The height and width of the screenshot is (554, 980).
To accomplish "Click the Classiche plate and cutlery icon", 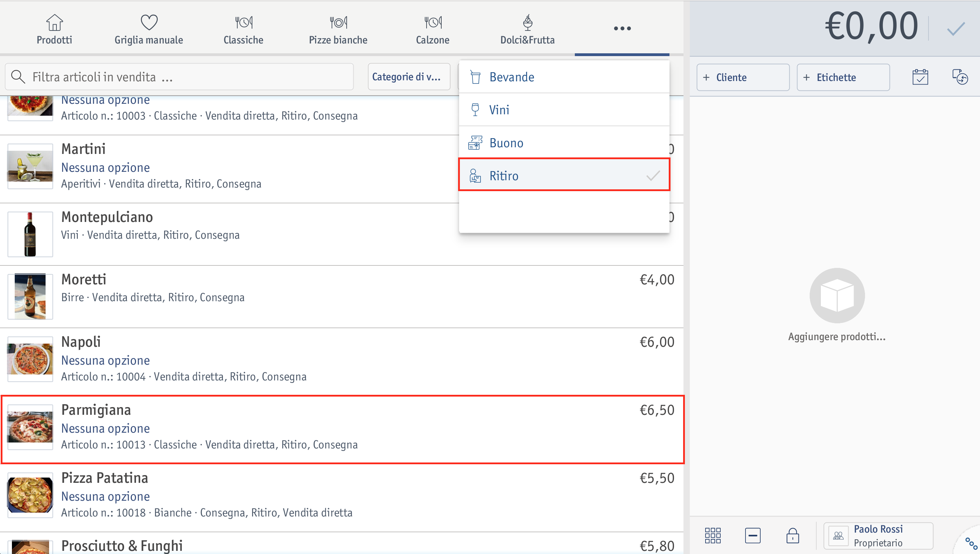I will click(x=244, y=22).
